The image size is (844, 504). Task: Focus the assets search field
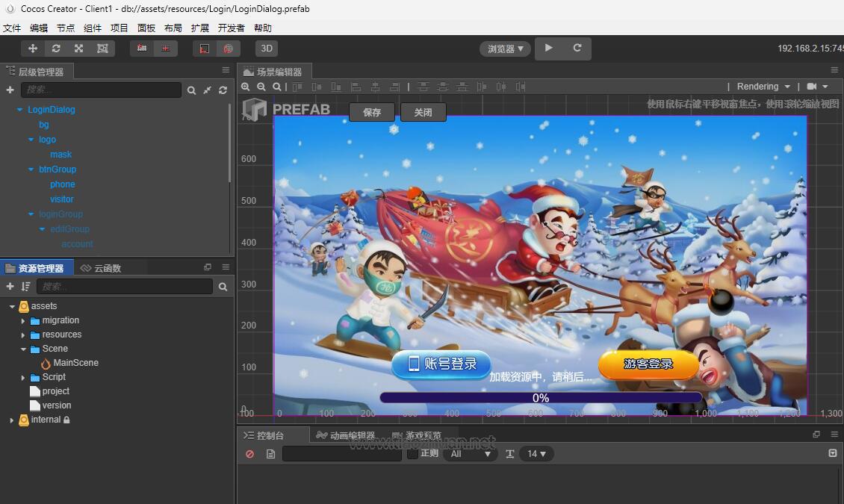[124, 287]
